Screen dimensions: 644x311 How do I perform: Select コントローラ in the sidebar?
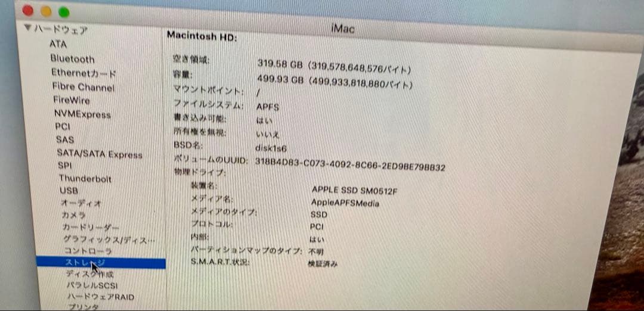pos(88,250)
